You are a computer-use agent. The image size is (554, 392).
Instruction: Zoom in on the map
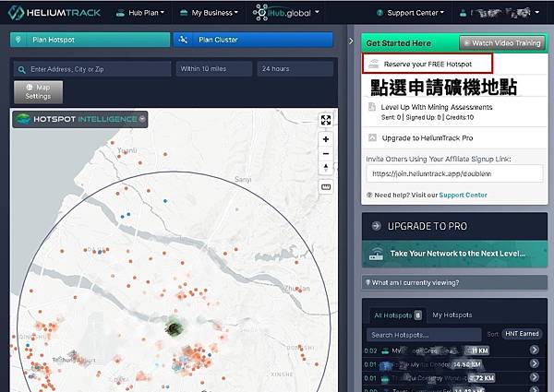pos(325,138)
